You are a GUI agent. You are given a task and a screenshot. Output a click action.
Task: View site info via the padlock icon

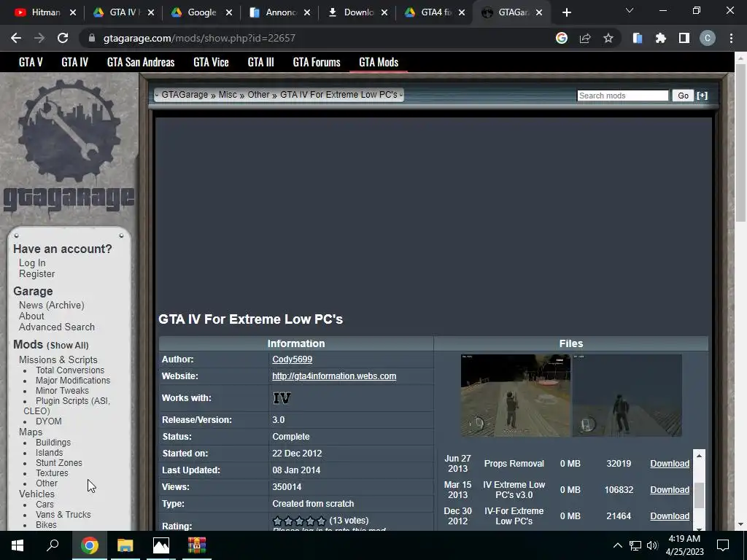click(x=92, y=38)
